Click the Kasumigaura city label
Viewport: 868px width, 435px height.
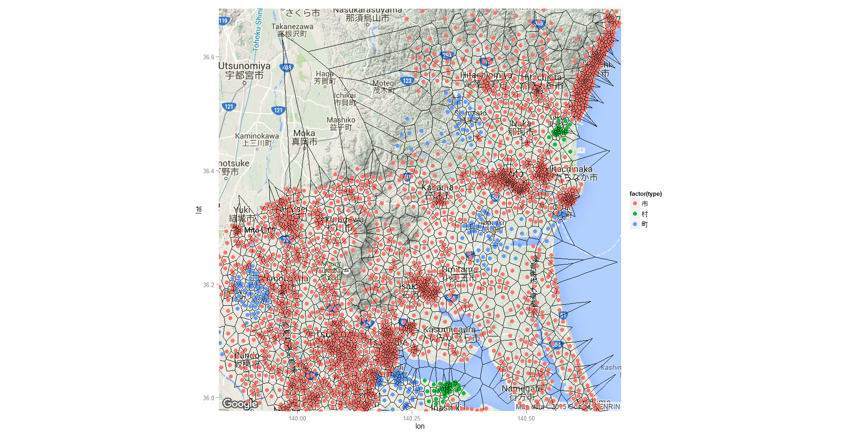coord(449,330)
